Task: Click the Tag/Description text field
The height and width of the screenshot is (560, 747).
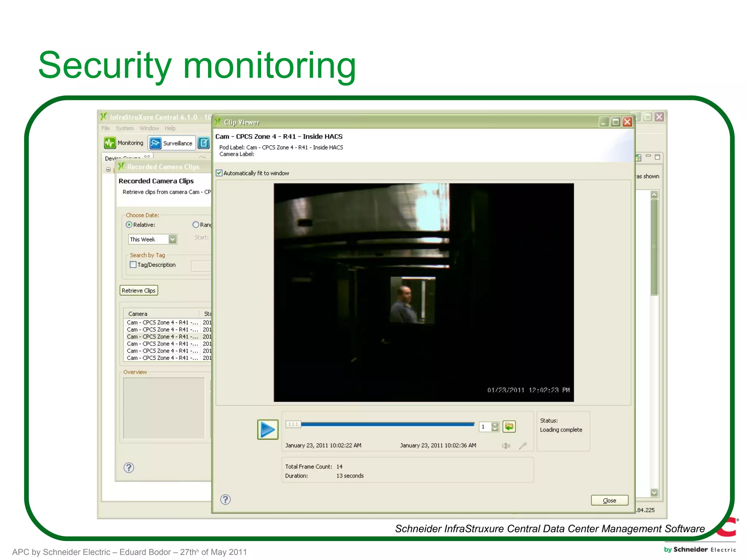Action: (201, 266)
